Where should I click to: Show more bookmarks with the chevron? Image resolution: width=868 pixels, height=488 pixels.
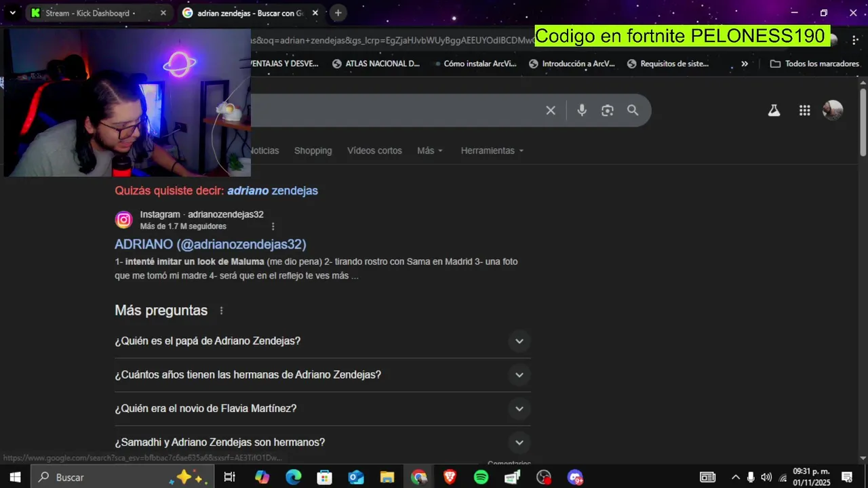pos(745,64)
